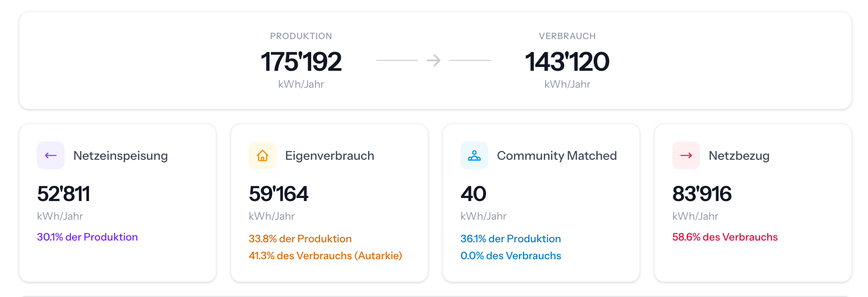The width and height of the screenshot is (868, 297).
Task: Click kWh/Jahr under the Verbrauch value
Action: [567, 84]
